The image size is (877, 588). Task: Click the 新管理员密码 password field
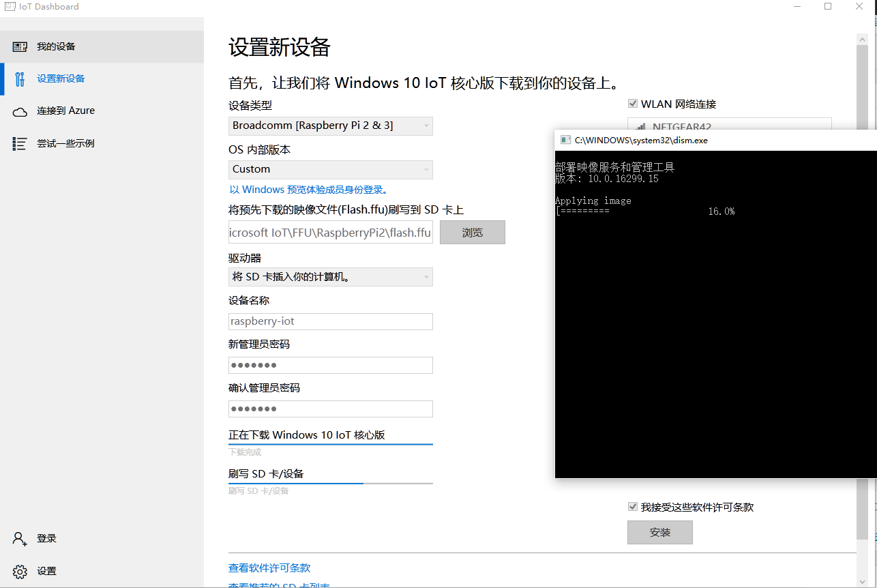[x=330, y=365]
